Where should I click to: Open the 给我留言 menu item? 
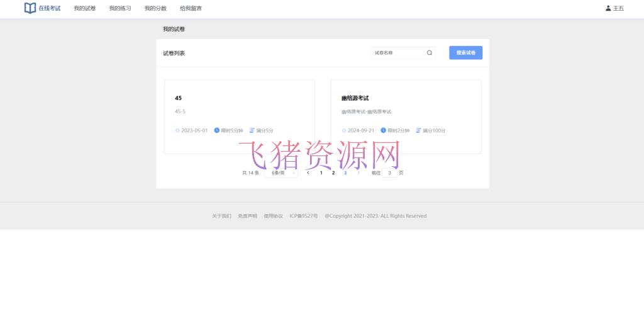coord(191,8)
